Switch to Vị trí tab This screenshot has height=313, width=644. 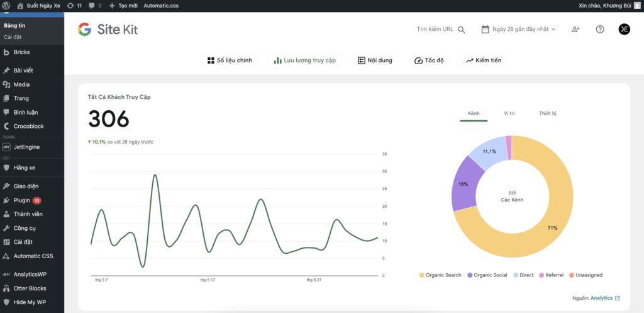509,113
